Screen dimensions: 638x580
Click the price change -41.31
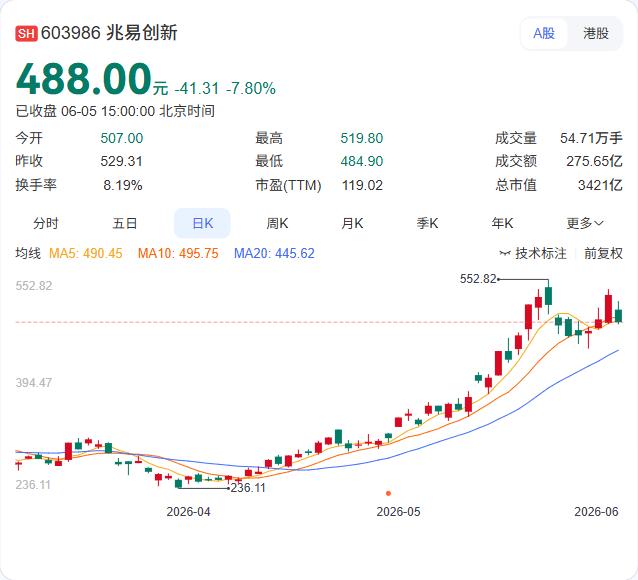(197, 88)
